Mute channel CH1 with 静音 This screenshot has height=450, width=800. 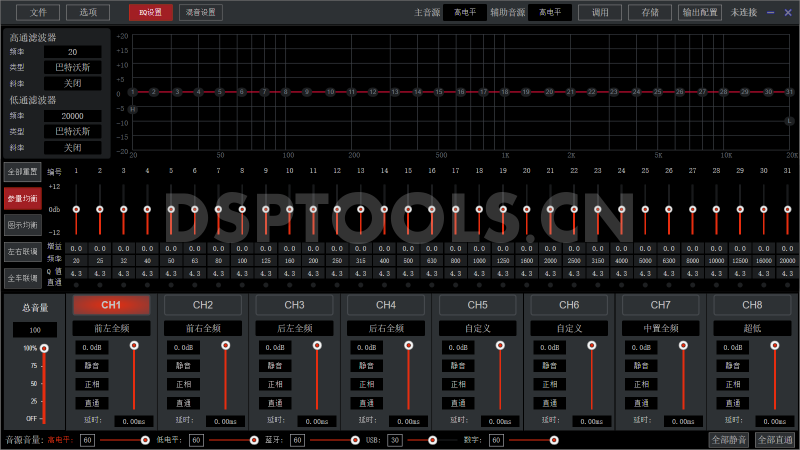coord(90,366)
